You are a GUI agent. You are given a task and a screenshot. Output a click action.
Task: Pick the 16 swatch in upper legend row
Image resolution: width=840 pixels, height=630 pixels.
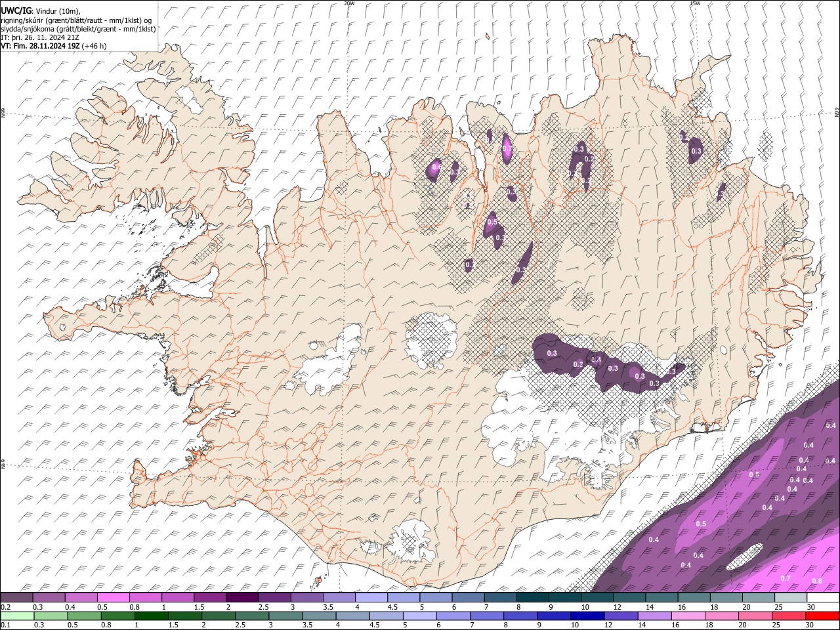694,598
